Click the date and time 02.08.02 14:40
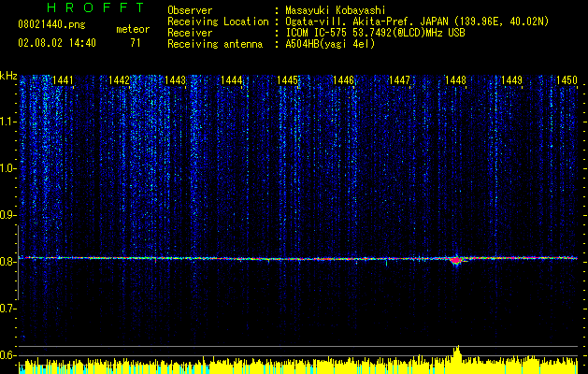Viewport: 588px width, 374px height. coord(57,43)
